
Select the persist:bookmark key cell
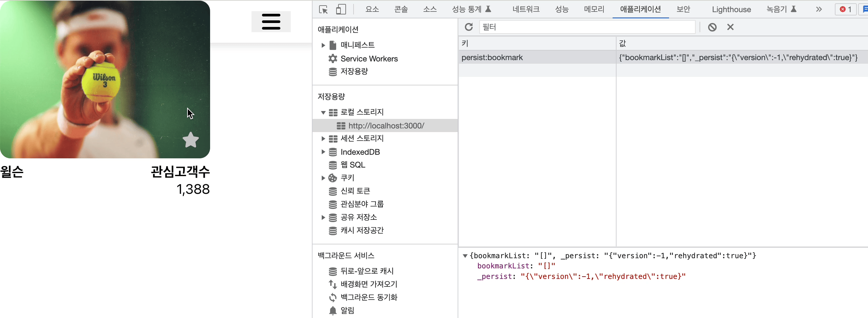point(537,58)
